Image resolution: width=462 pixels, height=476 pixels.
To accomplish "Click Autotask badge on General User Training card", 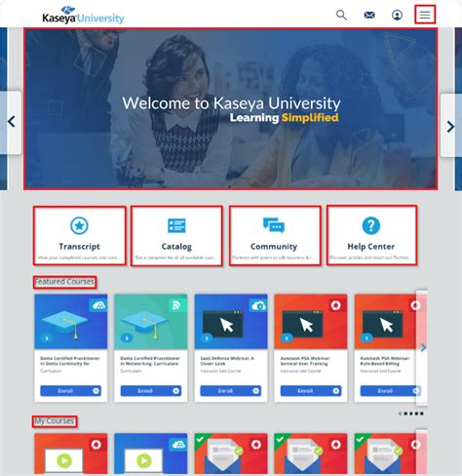I will tap(336, 305).
